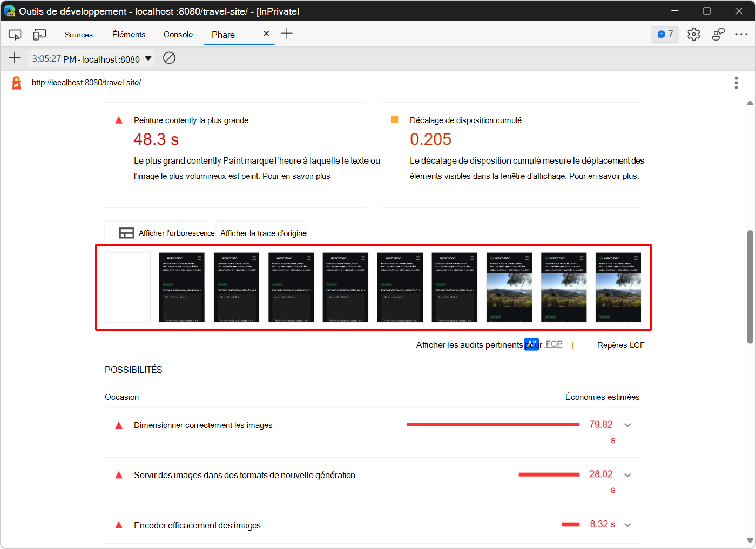Switch to the Sources tab
Screen dimensions: 756x549
79,35
